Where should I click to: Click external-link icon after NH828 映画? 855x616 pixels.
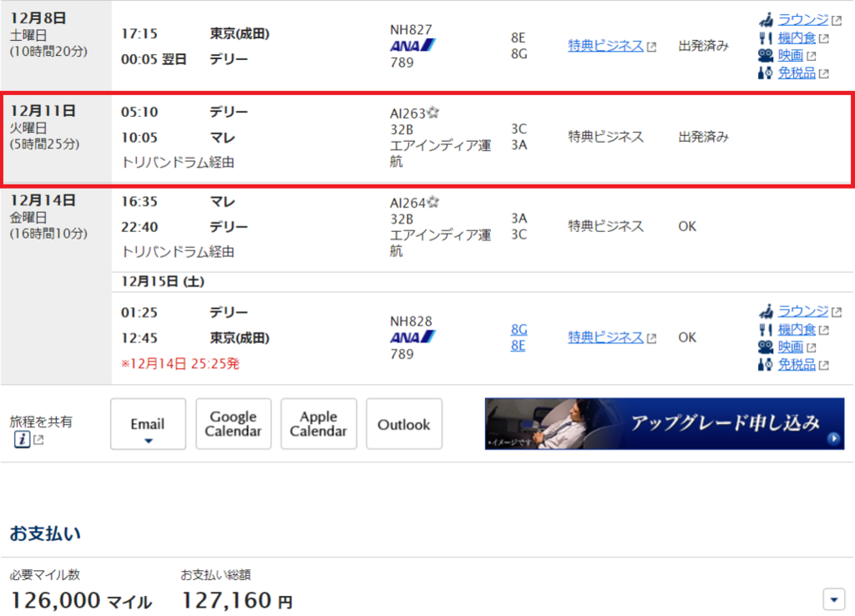point(811,348)
